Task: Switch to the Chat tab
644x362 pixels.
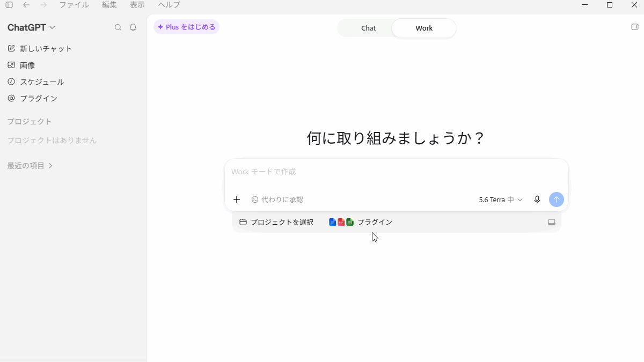Action: 368,28
